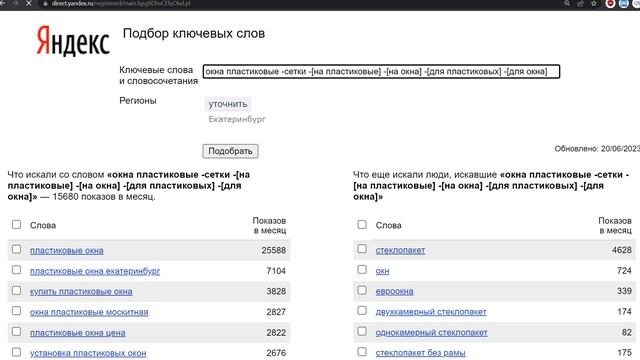Click the direct.yandex.ru address bar URL
This screenshot has height=360, width=640.
coord(121,3)
